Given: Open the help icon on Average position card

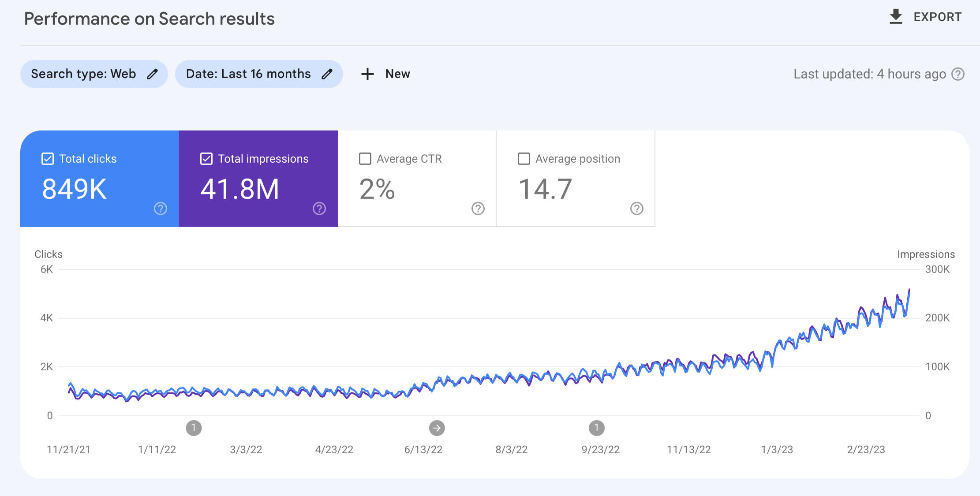Looking at the screenshot, I should (x=636, y=208).
